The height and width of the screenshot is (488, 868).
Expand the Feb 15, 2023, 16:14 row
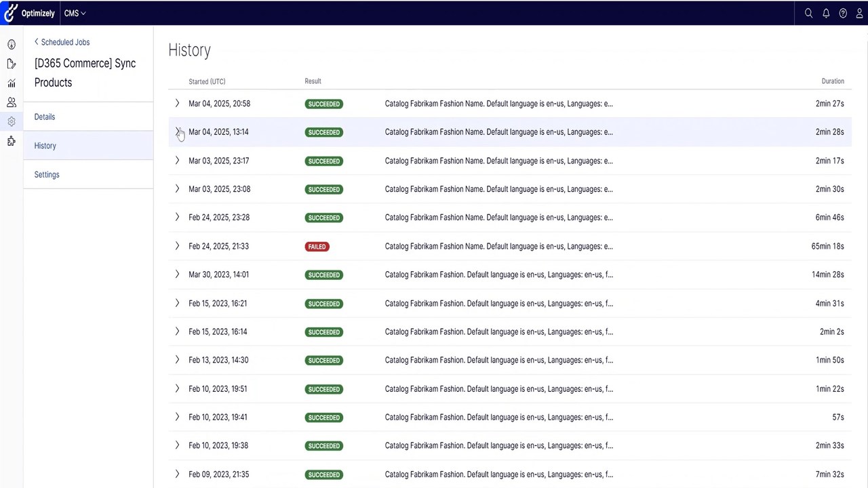[177, 331]
